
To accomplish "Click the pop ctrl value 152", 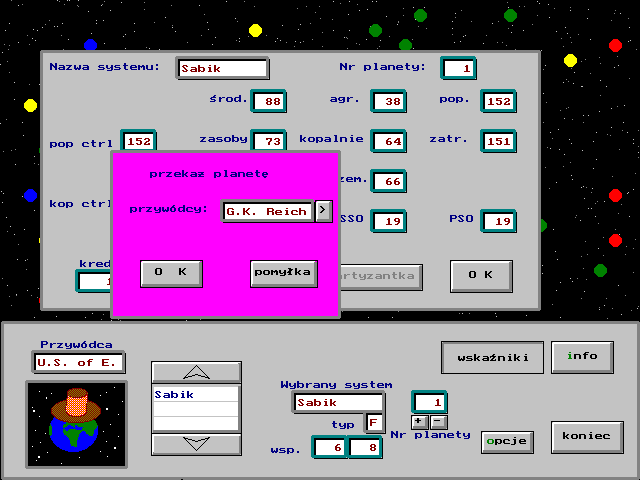I will point(138,141).
